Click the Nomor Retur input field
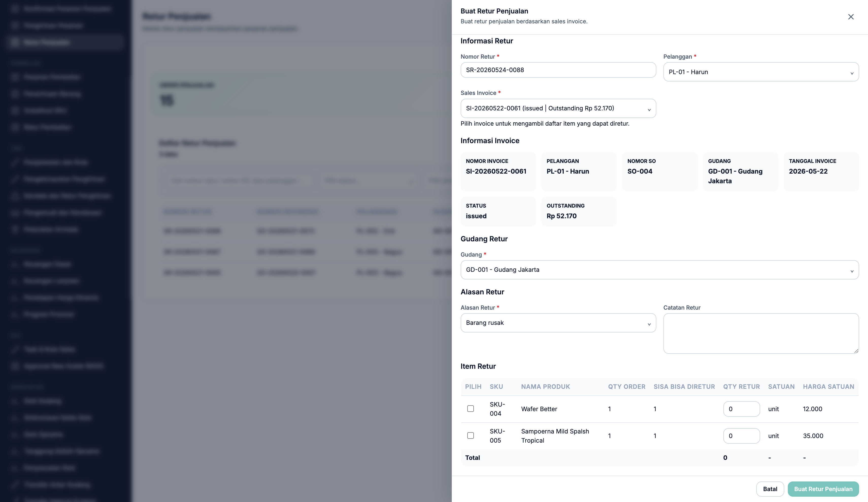Screen dimensions: 868x502 [558, 70]
